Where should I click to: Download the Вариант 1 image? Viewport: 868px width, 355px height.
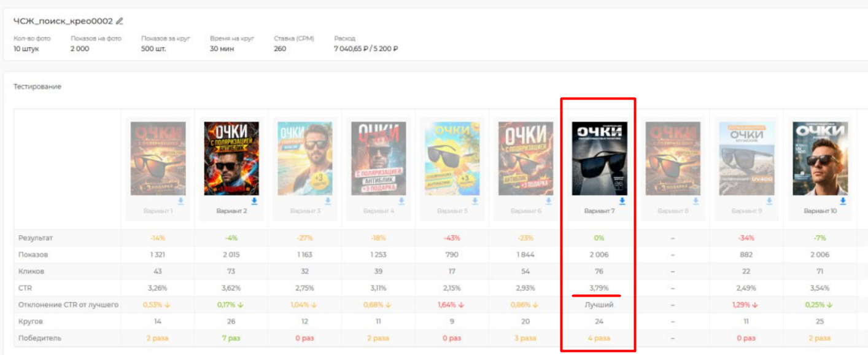[x=180, y=201]
